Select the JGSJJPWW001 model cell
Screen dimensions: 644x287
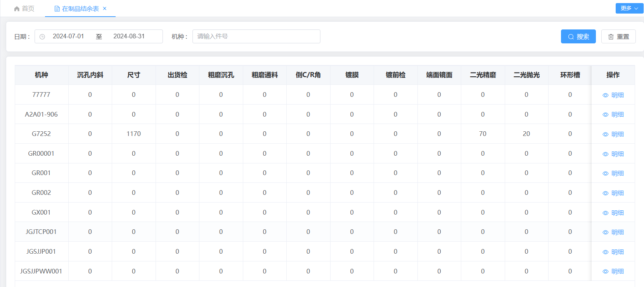point(41,271)
